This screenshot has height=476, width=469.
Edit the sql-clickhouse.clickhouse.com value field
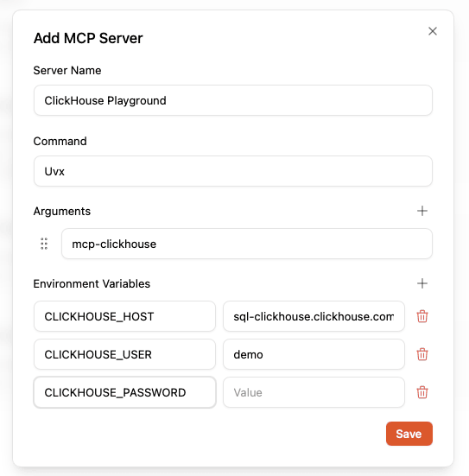pyautogui.click(x=314, y=316)
